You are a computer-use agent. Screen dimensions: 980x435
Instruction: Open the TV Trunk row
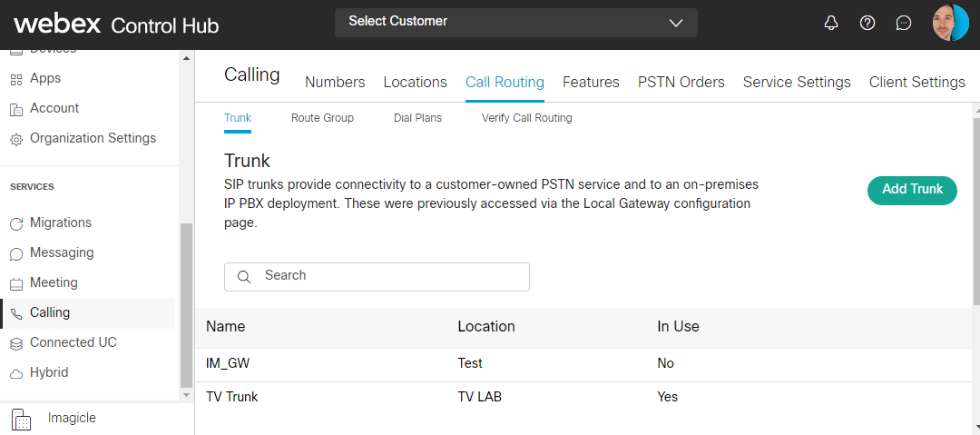click(x=232, y=397)
